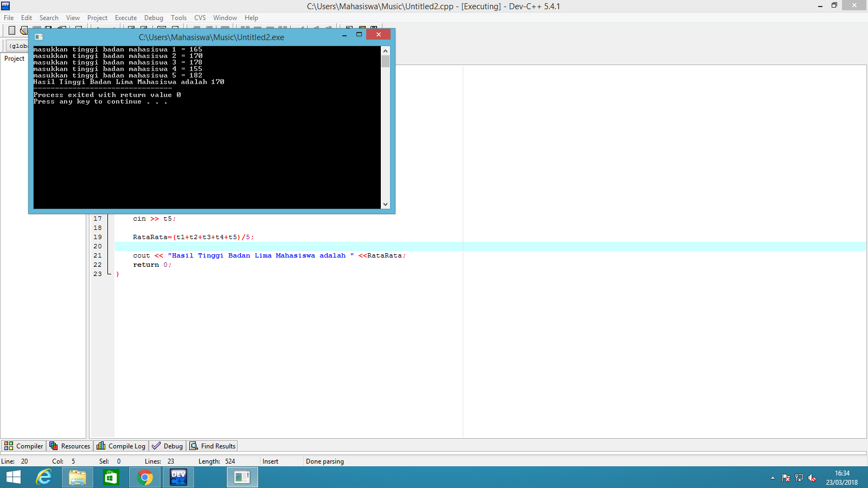868x488 pixels.
Task: Open the Execute menu
Action: click(126, 17)
